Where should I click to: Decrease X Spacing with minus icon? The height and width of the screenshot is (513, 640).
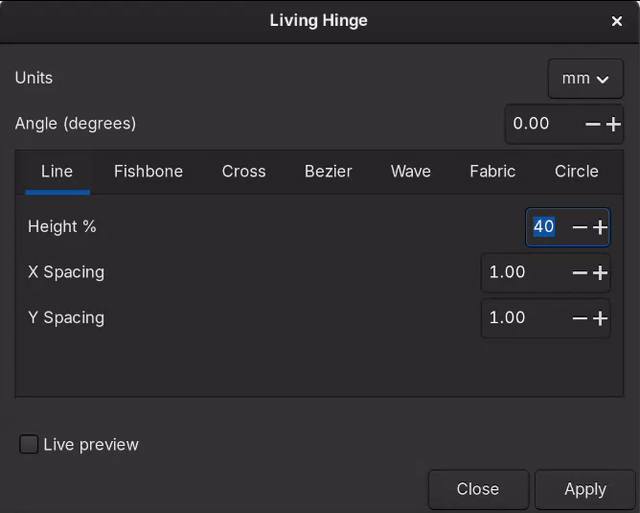580,273
